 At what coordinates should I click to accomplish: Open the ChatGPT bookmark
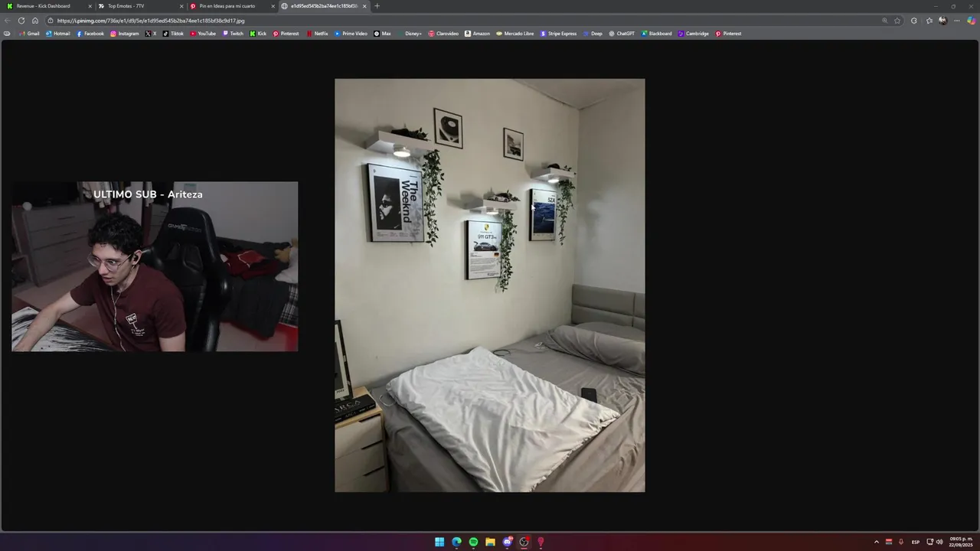click(x=622, y=34)
